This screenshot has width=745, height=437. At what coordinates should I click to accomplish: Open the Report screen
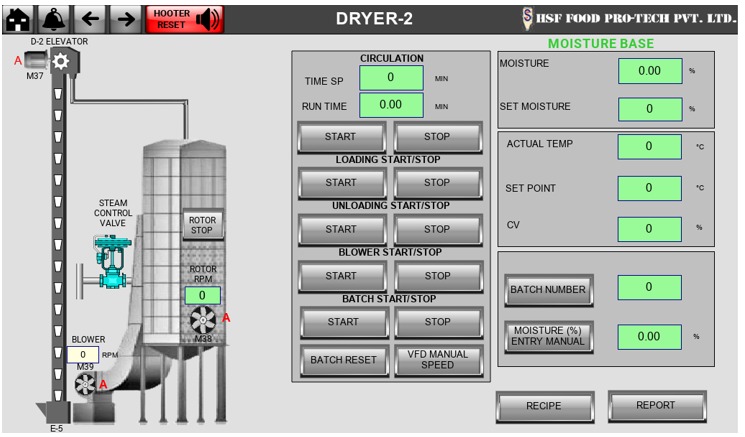pos(656,406)
